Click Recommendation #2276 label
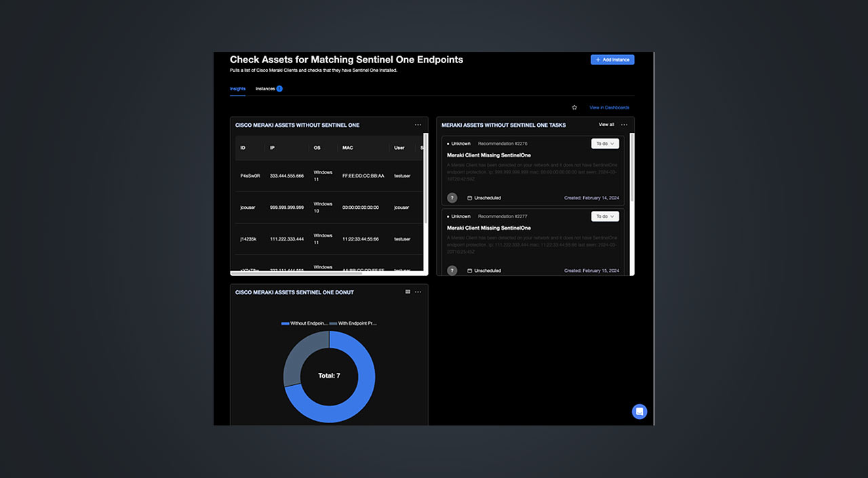Screen dimensions: 868x478 pyautogui.click(x=502, y=144)
